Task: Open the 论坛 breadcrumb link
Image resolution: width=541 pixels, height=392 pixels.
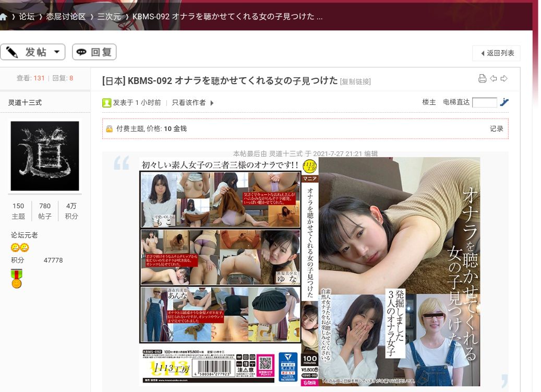Action: point(27,17)
